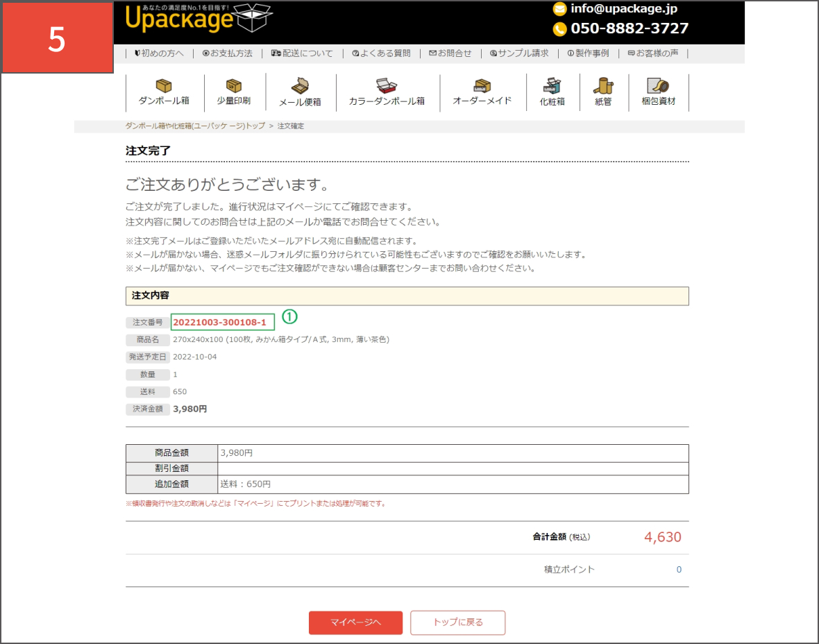Screen dimensions: 819x644
Task: Open 製作事例 menu item
Action: tap(588, 53)
